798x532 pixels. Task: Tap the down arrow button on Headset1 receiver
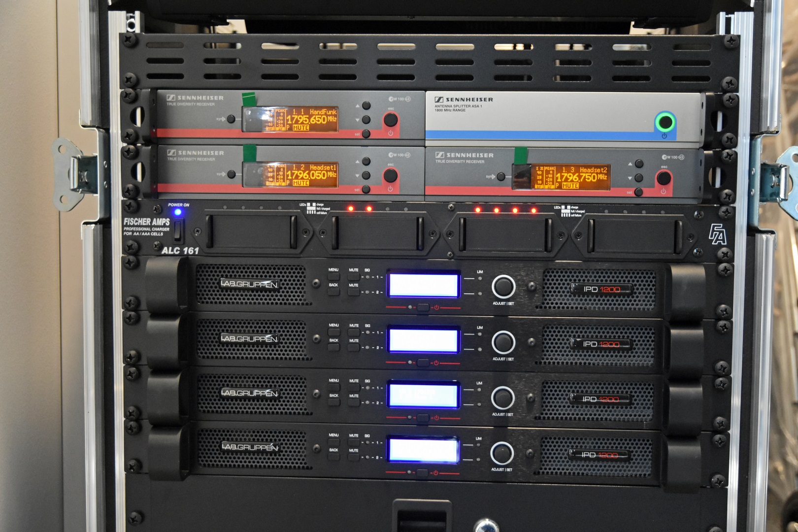pos(366,175)
